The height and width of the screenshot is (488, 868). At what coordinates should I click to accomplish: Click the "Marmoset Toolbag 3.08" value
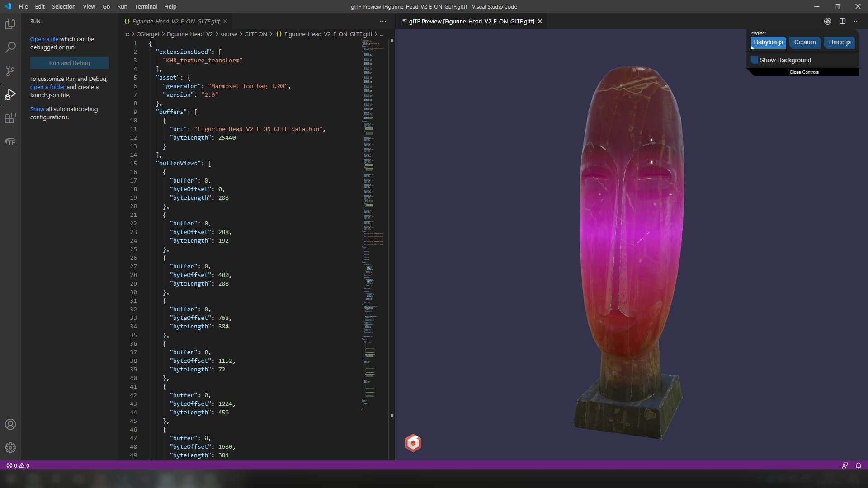[x=248, y=86]
